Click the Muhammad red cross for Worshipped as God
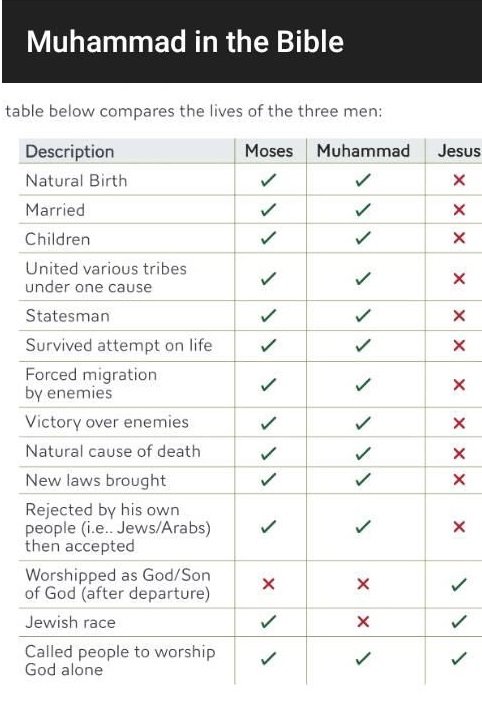Viewport: 482px width, 718px height. pos(363,583)
